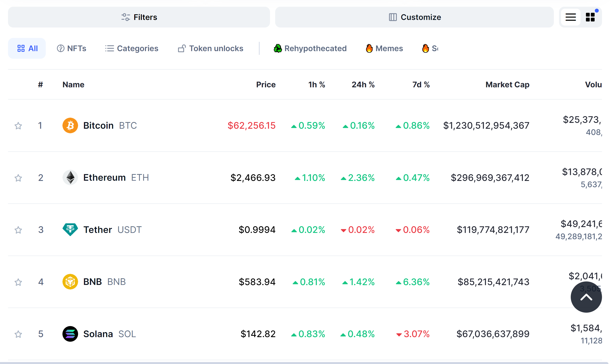This screenshot has width=610, height=364.
Task: Click the recycle icon beside Rehypothecated
Action: click(x=278, y=48)
